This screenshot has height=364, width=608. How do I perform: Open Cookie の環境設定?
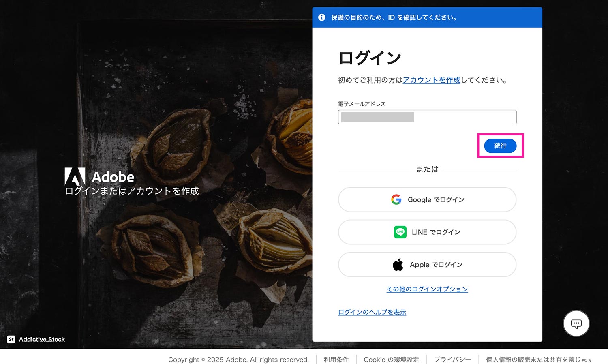tap(392, 359)
